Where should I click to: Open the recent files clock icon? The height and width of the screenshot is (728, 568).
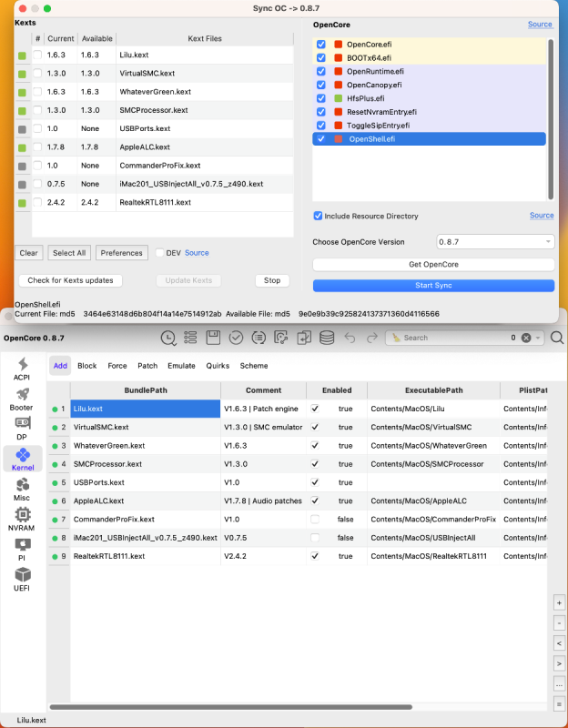168,338
